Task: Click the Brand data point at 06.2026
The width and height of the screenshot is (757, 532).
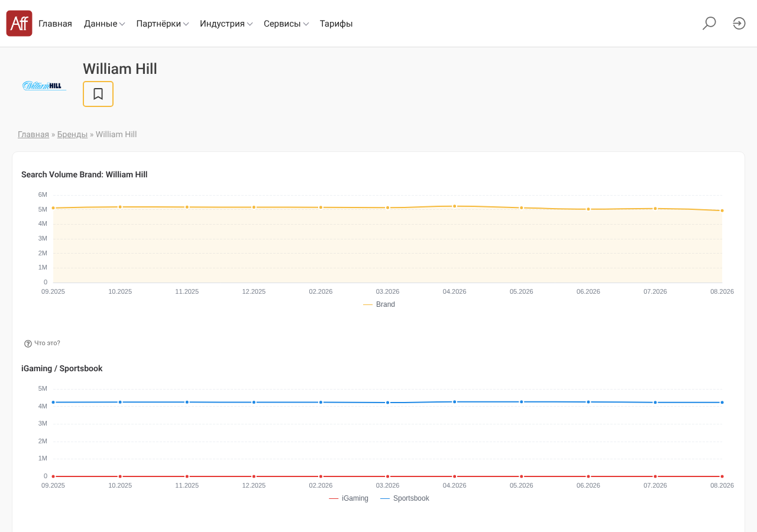Action: pyautogui.click(x=588, y=209)
